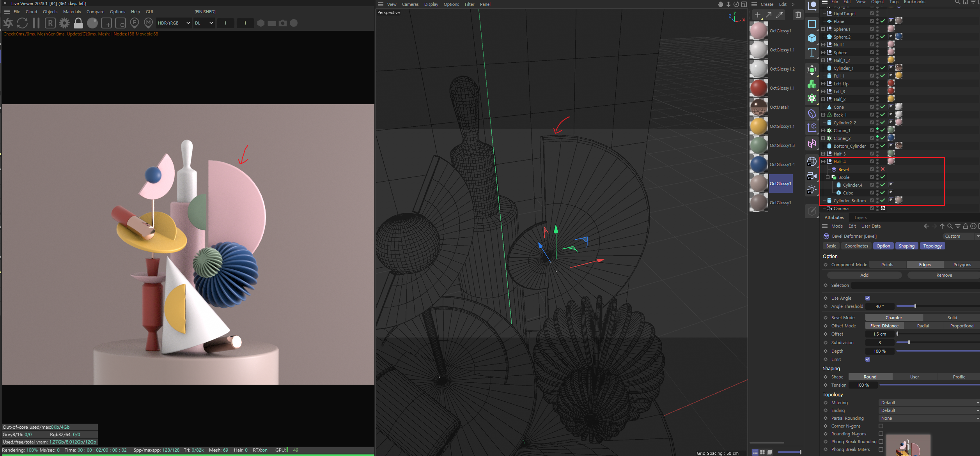Image resolution: width=980 pixels, height=456 pixels.
Task: Click the focus picker F icon
Action: pyautogui.click(x=135, y=23)
